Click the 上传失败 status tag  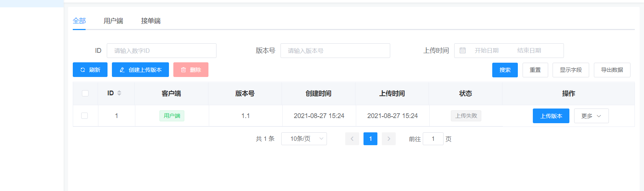click(466, 116)
